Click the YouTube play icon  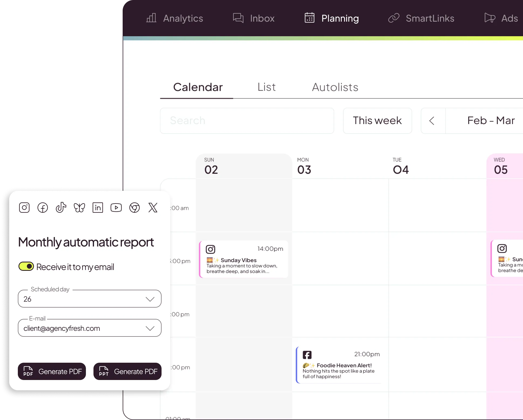[116, 208]
